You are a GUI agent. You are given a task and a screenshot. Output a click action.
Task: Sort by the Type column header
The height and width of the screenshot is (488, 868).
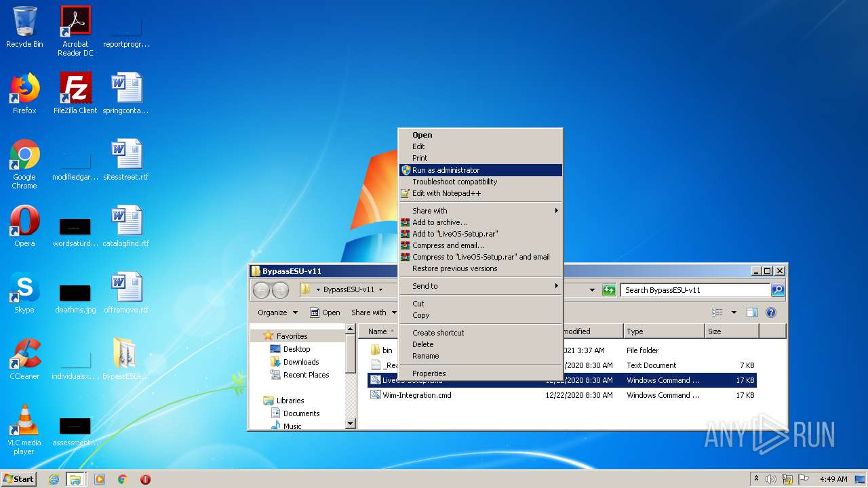(x=663, y=331)
